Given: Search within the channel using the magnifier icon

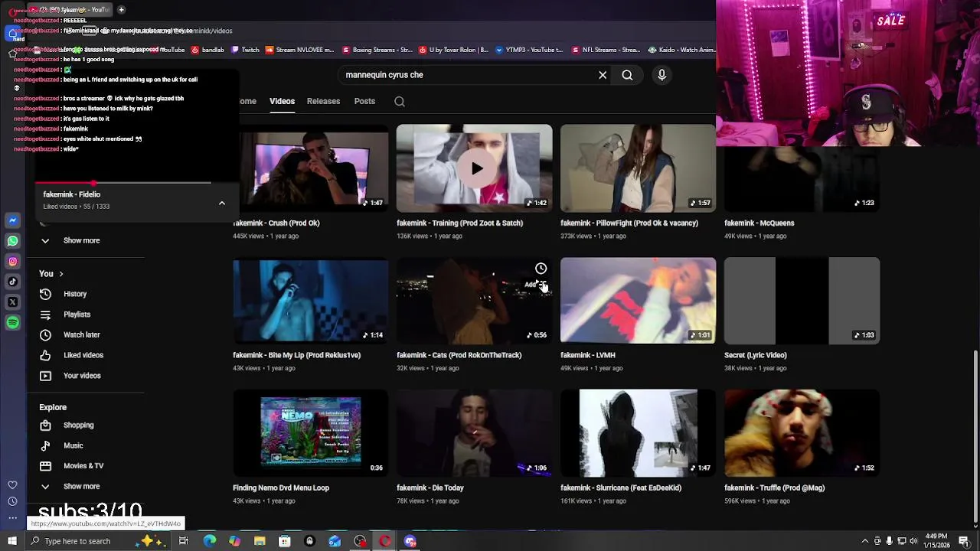Looking at the screenshot, I should pos(400,101).
